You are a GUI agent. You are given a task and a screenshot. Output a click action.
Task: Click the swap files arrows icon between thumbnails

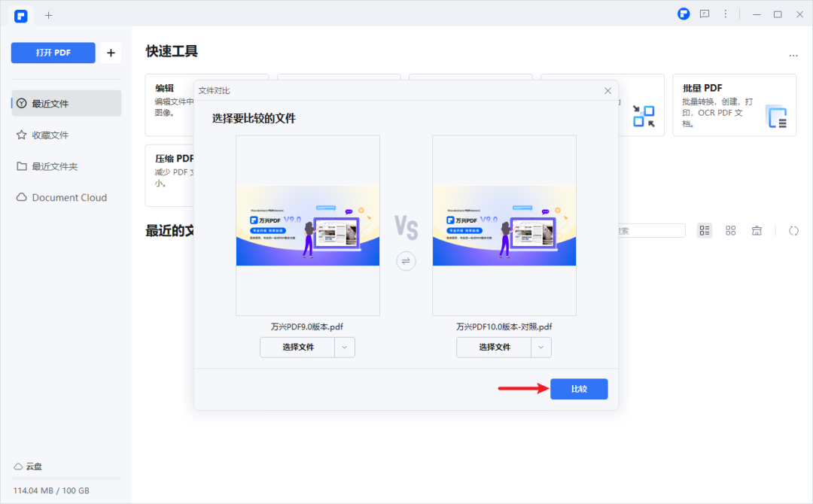click(406, 261)
